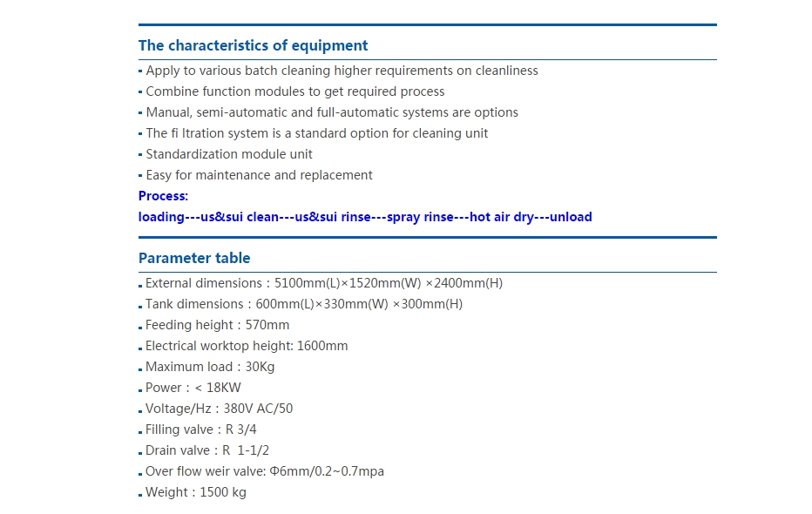Click the External dimensions line
812x514 pixels.
coord(323,283)
